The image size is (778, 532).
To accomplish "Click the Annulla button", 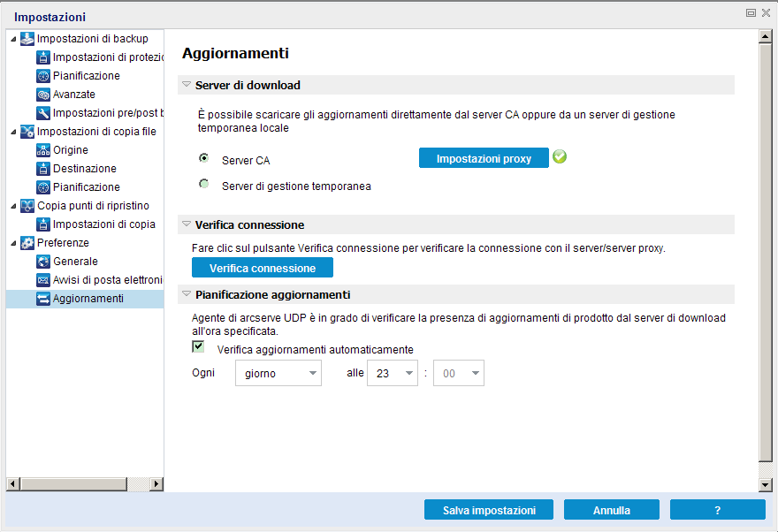I will pos(611,510).
